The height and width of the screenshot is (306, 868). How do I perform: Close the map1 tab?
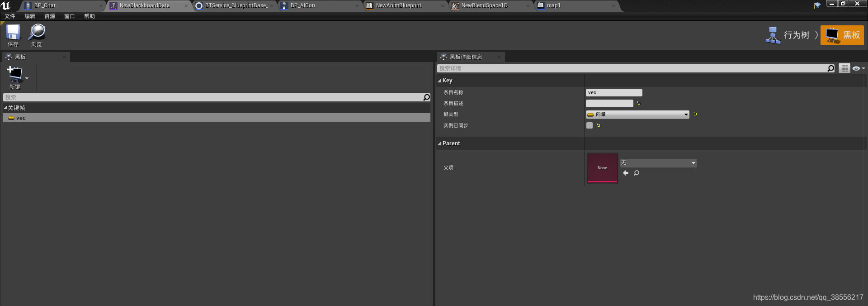point(613,6)
